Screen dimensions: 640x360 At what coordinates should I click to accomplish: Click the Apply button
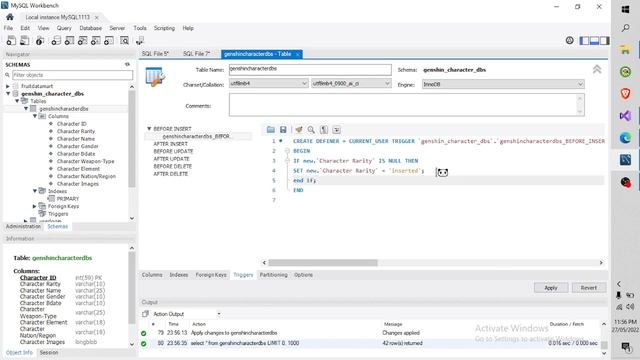click(551, 288)
